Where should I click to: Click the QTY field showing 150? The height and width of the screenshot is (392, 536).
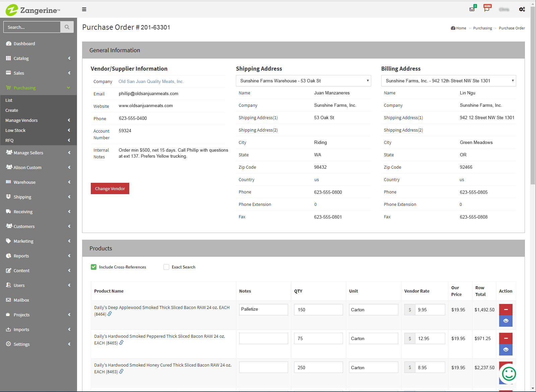318,310
